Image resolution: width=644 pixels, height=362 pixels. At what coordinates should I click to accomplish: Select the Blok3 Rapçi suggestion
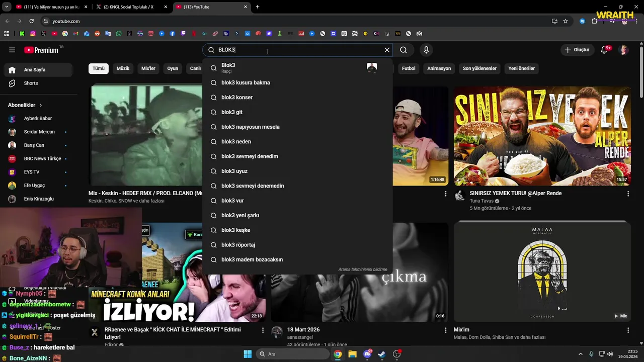pos(297,68)
